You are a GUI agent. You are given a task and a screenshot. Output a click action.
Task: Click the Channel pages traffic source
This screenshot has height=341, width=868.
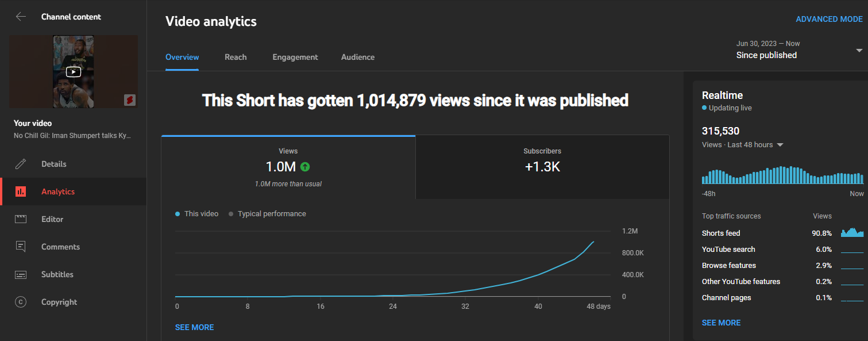[782, 297]
